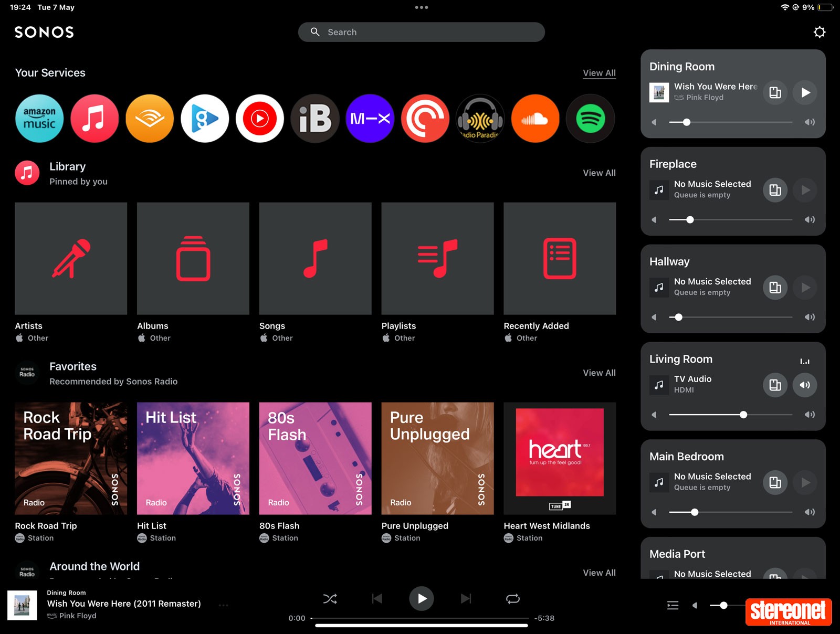The height and width of the screenshot is (634, 840).
Task: Select the Living Room title
Action: click(680, 359)
